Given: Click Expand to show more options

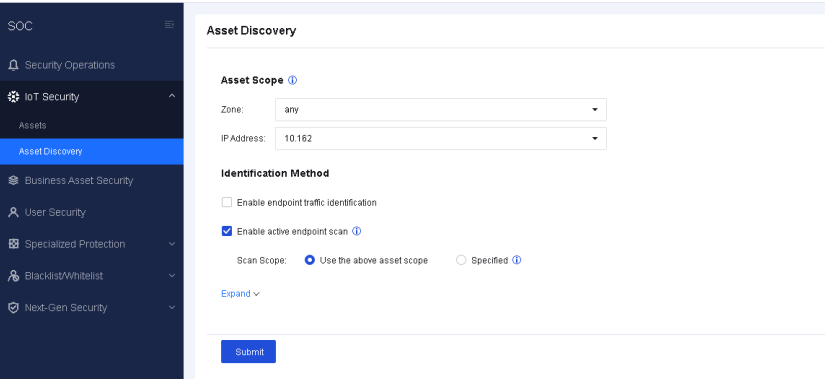Looking at the screenshot, I should point(240,294).
